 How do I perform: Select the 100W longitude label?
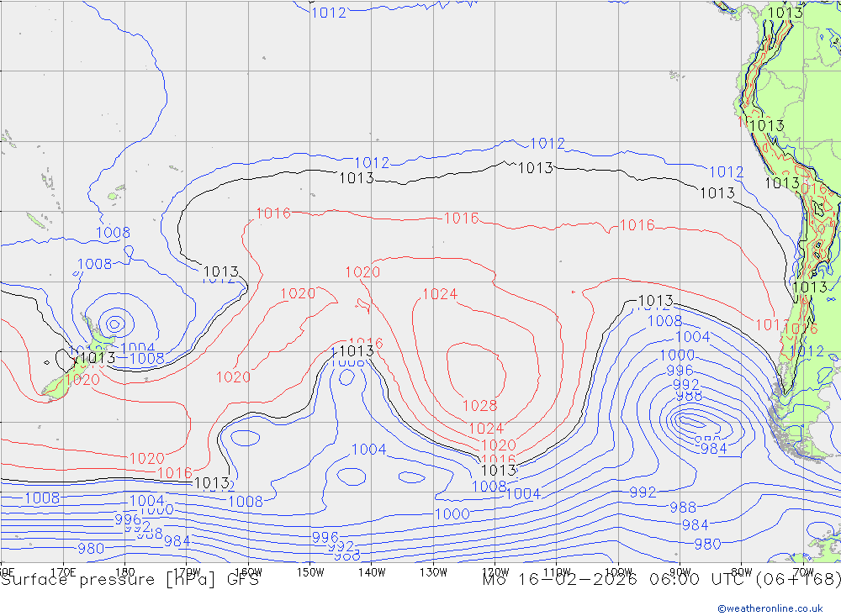tap(618, 572)
